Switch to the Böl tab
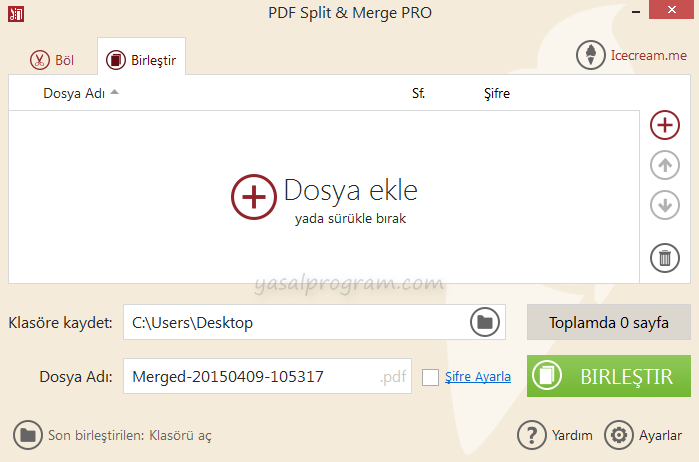This screenshot has height=462, width=699. [52, 60]
